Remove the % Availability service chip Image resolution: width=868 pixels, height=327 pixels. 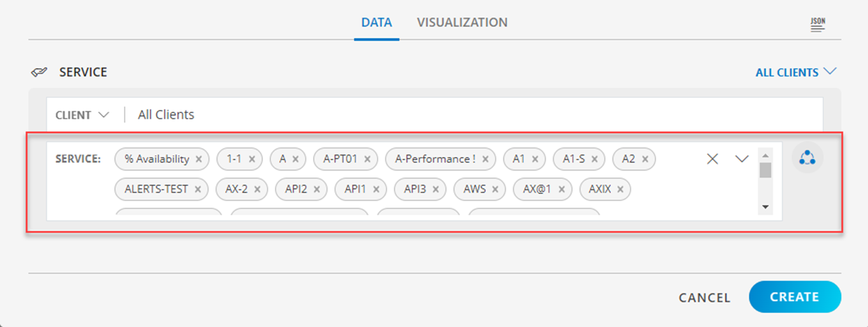199,159
